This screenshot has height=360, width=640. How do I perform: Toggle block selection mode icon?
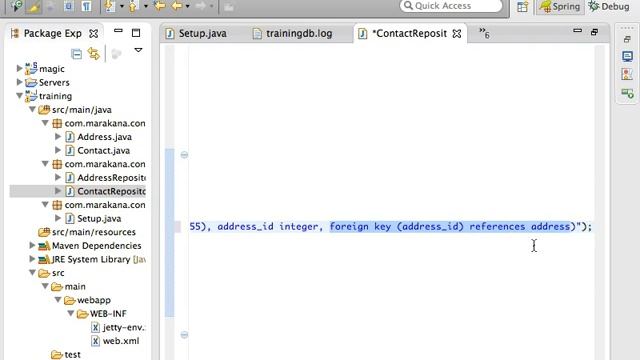[69, 6]
